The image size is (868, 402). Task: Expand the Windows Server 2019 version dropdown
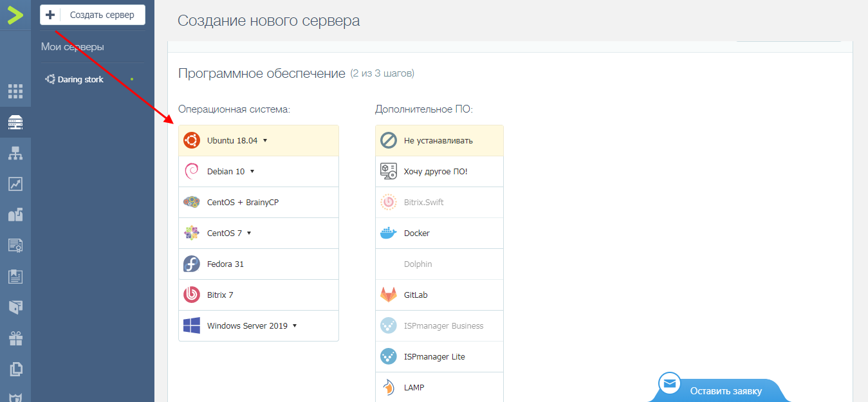click(295, 326)
